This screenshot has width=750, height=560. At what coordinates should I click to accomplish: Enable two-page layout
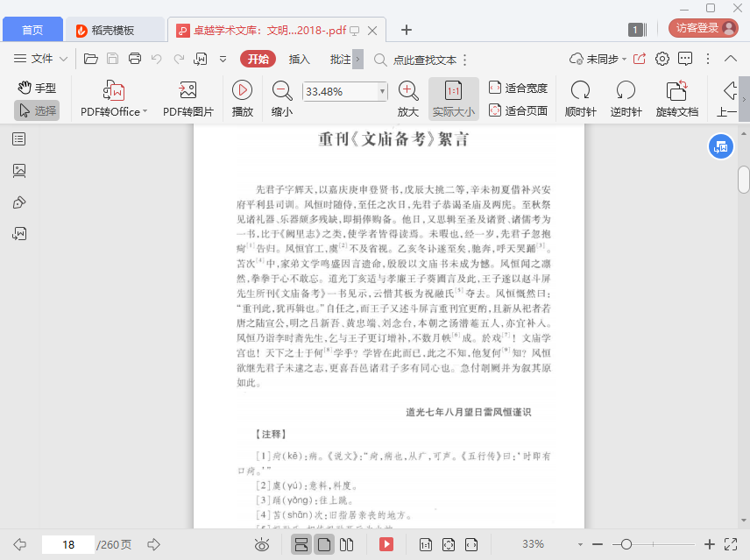point(346,544)
